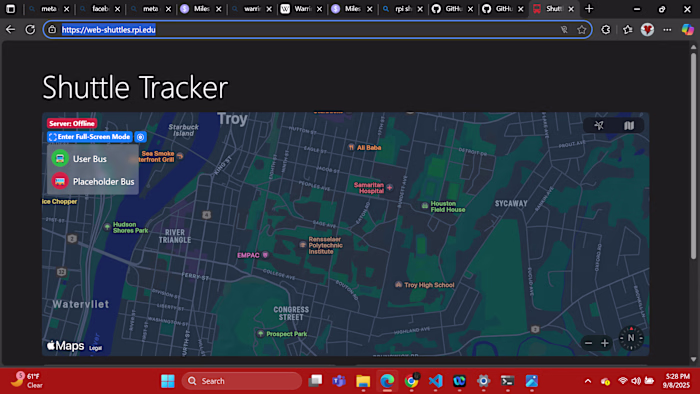Open the Terminal app from the taskbar
This screenshot has height=394, width=700.
[508, 381]
